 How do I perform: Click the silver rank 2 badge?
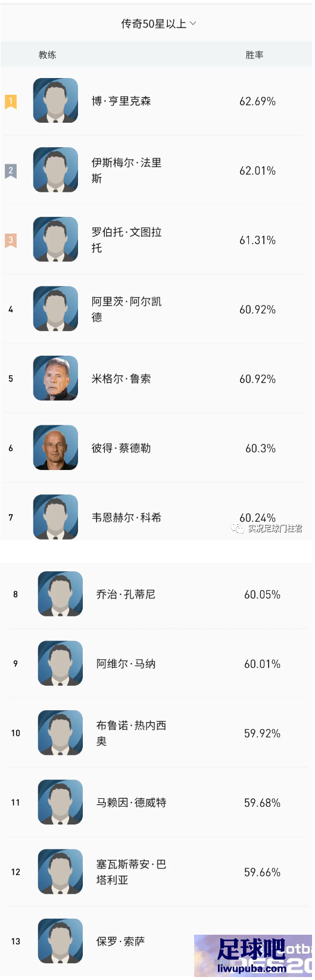click(x=11, y=171)
